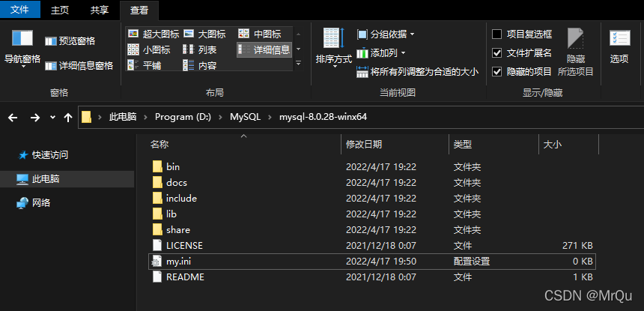Open the File (文件) menu tab
The height and width of the screenshot is (311, 644).
click(x=19, y=10)
